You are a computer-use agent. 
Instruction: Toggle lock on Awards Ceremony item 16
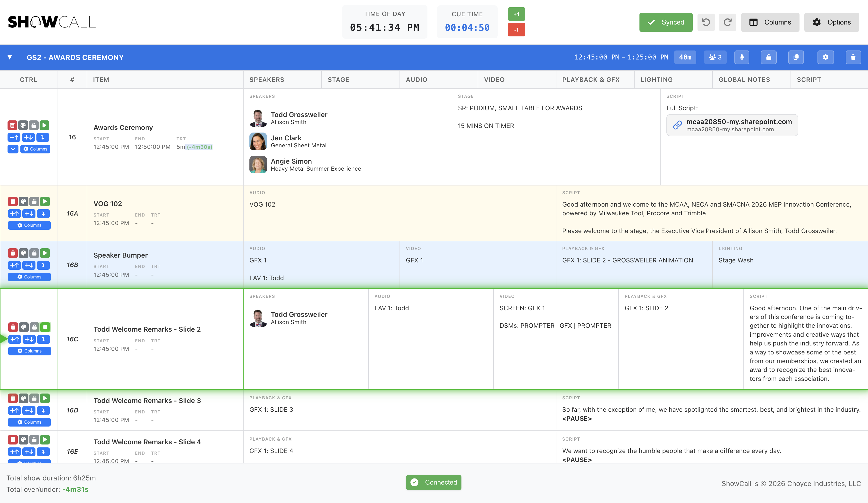pos(34,125)
